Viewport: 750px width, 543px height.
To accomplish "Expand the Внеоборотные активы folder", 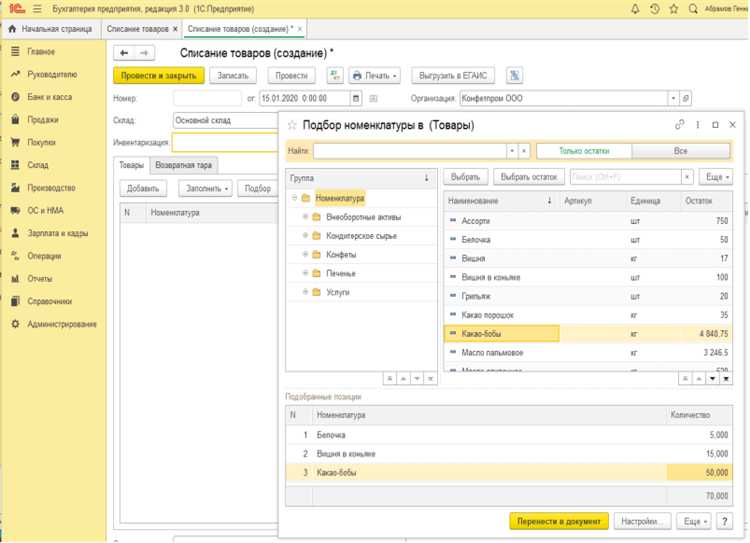I will [x=305, y=217].
